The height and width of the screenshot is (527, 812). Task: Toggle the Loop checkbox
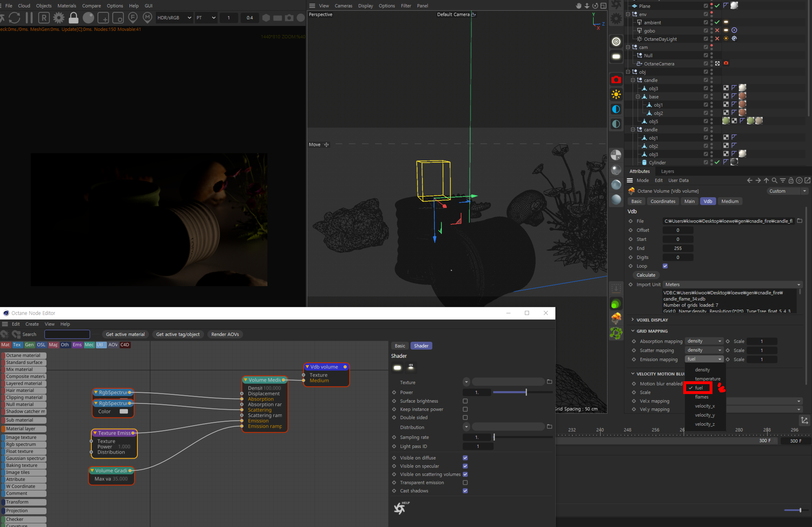[x=665, y=266]
